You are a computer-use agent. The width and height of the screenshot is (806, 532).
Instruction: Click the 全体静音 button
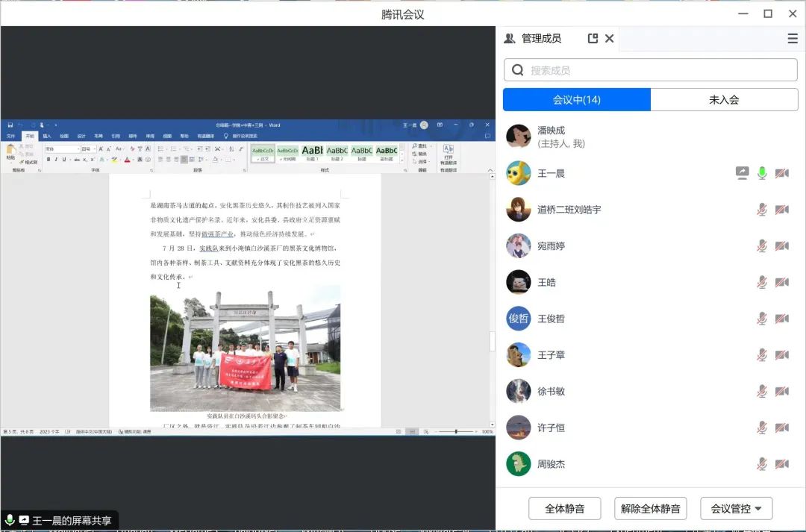point(564,509)
